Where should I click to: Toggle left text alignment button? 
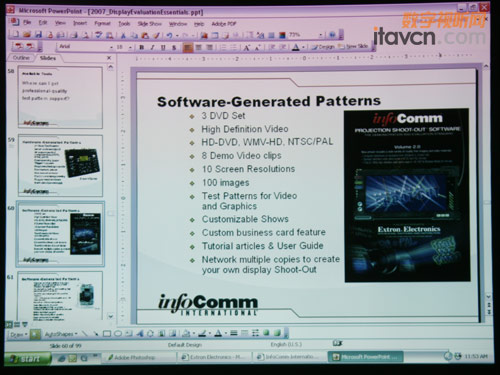(188, 48)
